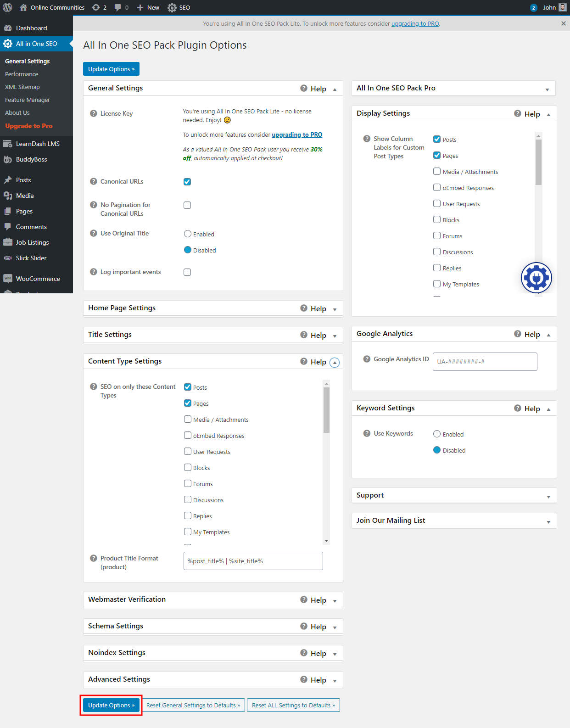Click Reset ALL Settings to Defaults
This screenshot has height=728, width=570.
pos(293,705)
